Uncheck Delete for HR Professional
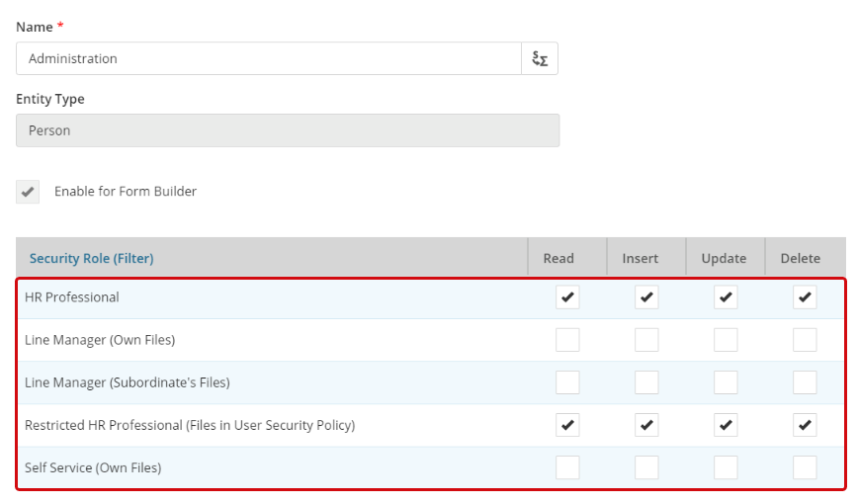 [x=805, y=297]
